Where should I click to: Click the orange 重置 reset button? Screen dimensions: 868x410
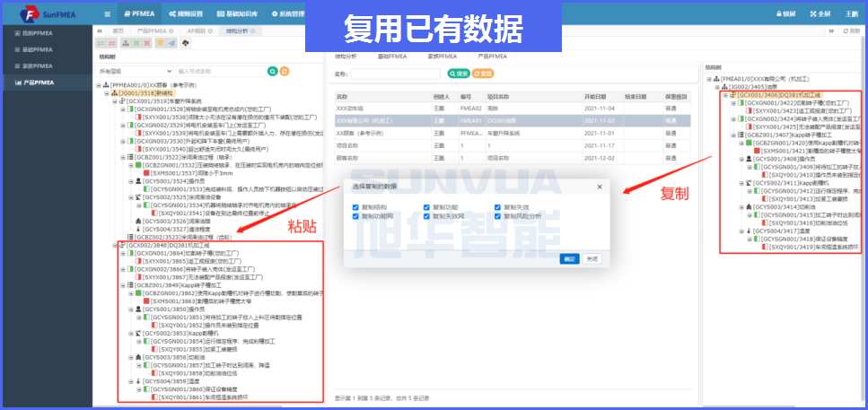point(482,74)
